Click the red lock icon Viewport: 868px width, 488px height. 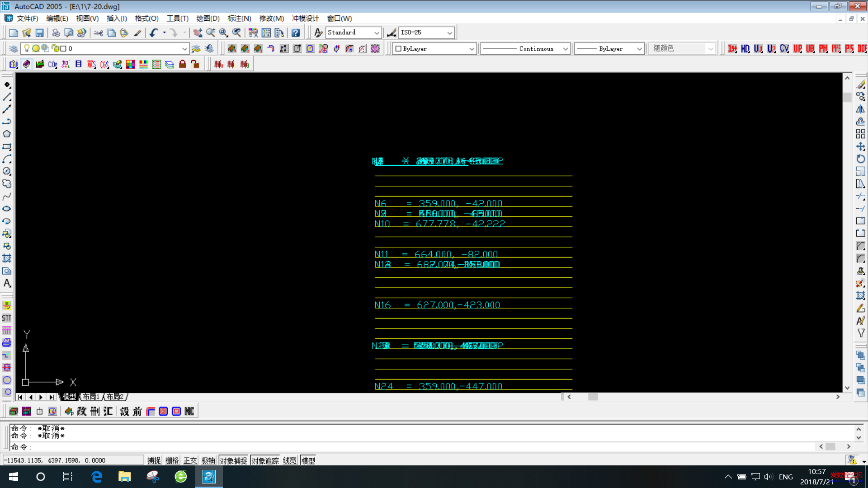click(182, 64)
